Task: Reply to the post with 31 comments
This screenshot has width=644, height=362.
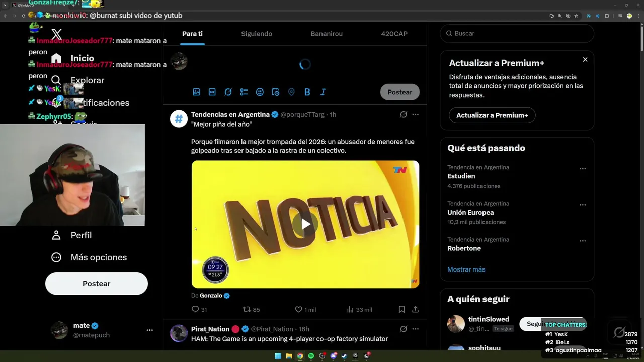Action: (x=199, y=310)
